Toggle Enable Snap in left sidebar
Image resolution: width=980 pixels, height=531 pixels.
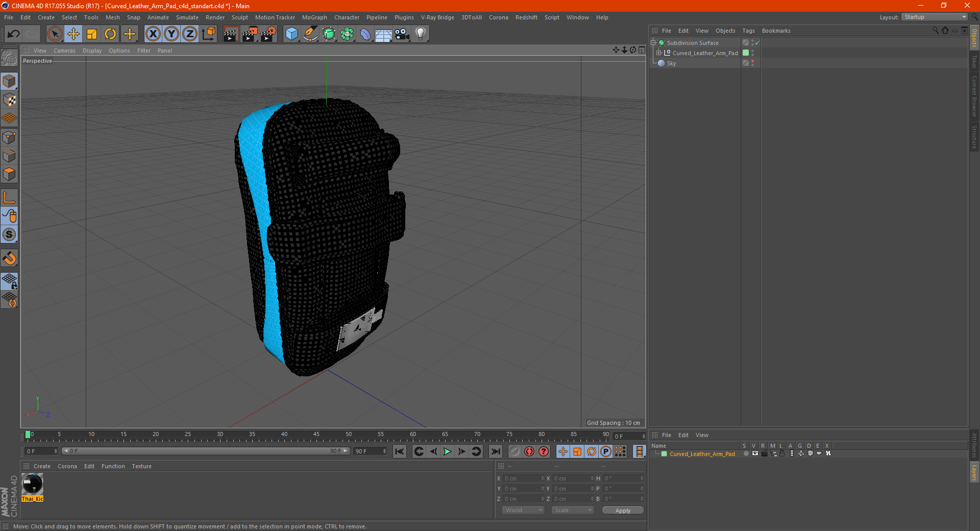9,234
